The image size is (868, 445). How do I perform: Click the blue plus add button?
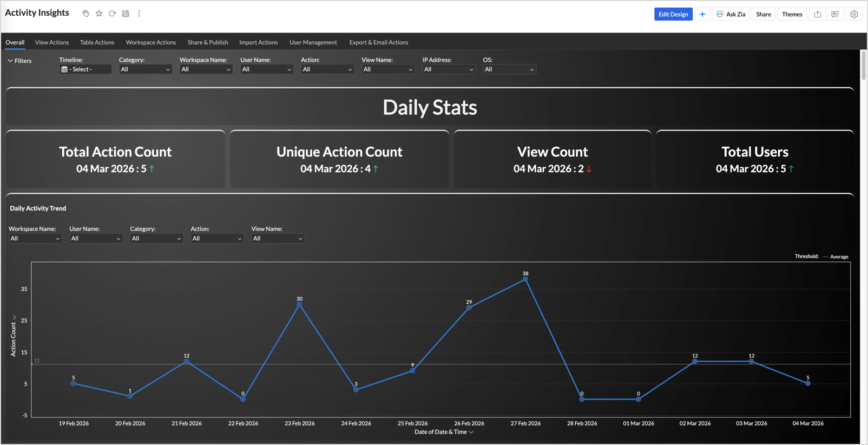[702, 14]
